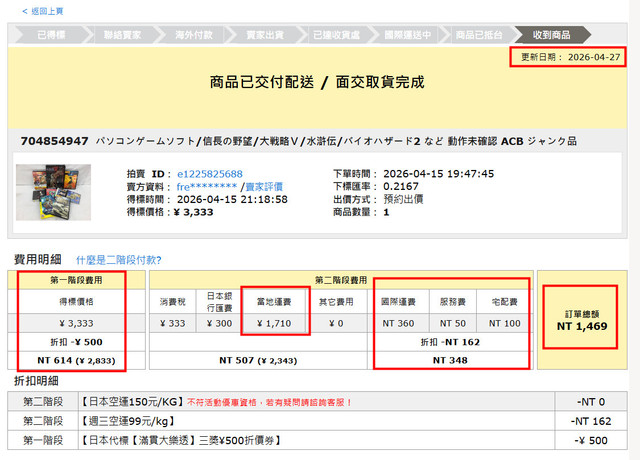Click the 商品已交付配送 status heading

point(262,82)
